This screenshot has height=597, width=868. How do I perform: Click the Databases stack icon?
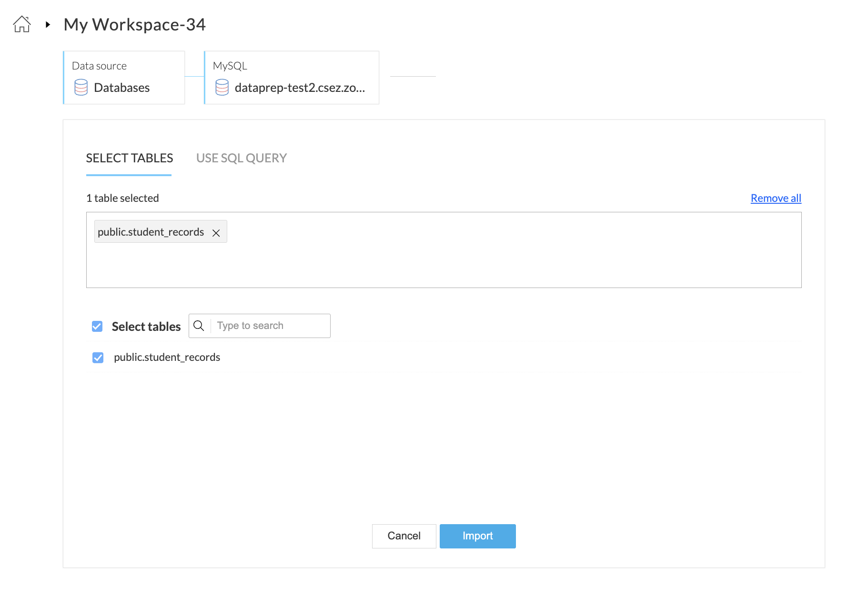point(81,87)
